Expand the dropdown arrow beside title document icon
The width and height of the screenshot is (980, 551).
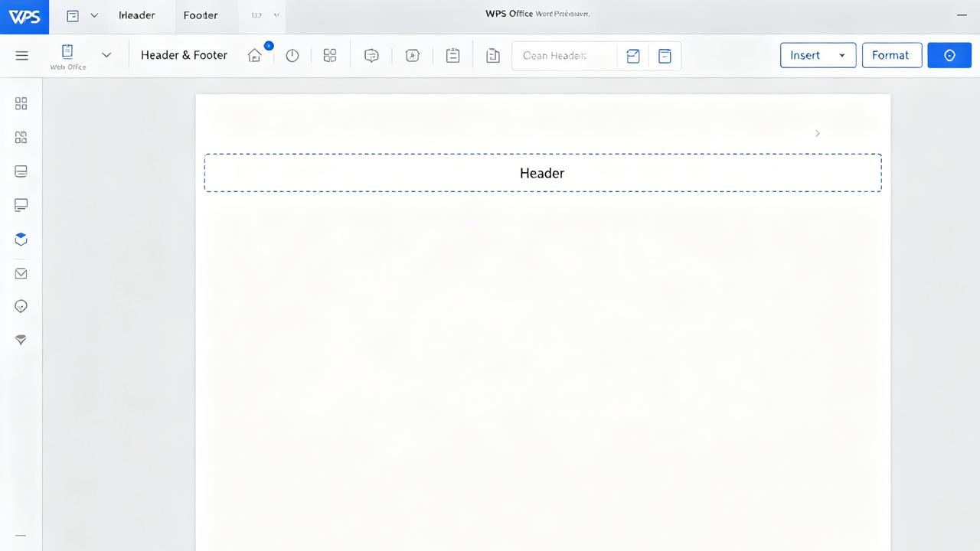click(x=94, y=15)
